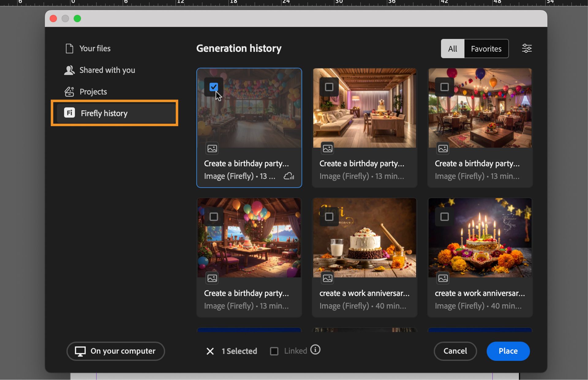
Task: Switch to the All tab
Action: pos(452,48)
